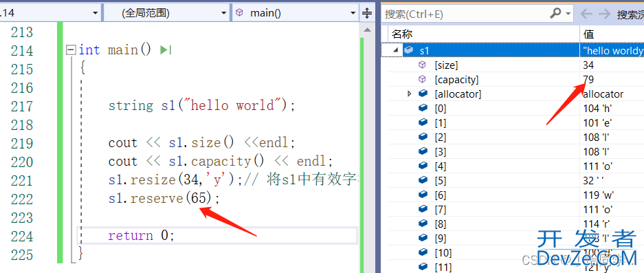This screenshot has height=273, width=644.
Task: Click the next search result forward arrow
Action: [604, 14]
